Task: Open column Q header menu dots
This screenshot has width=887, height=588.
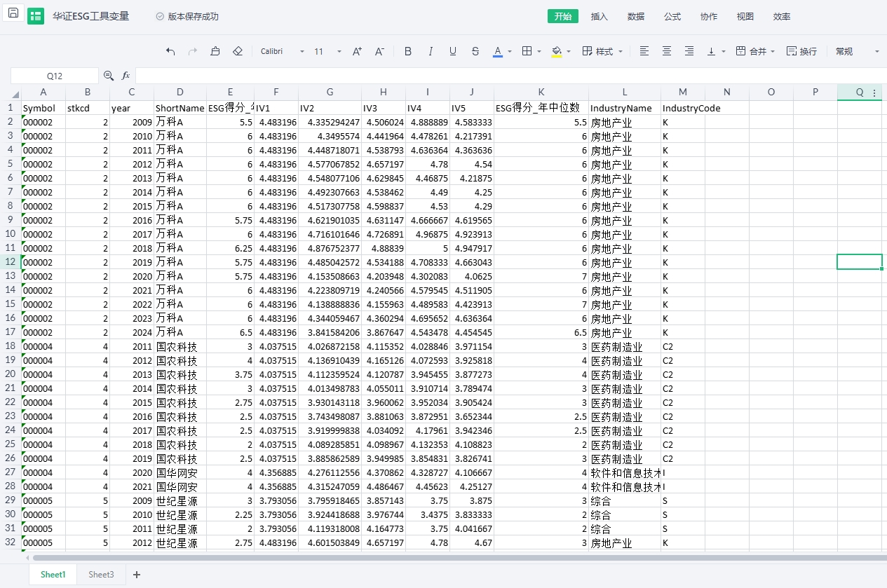Action: click(x=874, y=93)
